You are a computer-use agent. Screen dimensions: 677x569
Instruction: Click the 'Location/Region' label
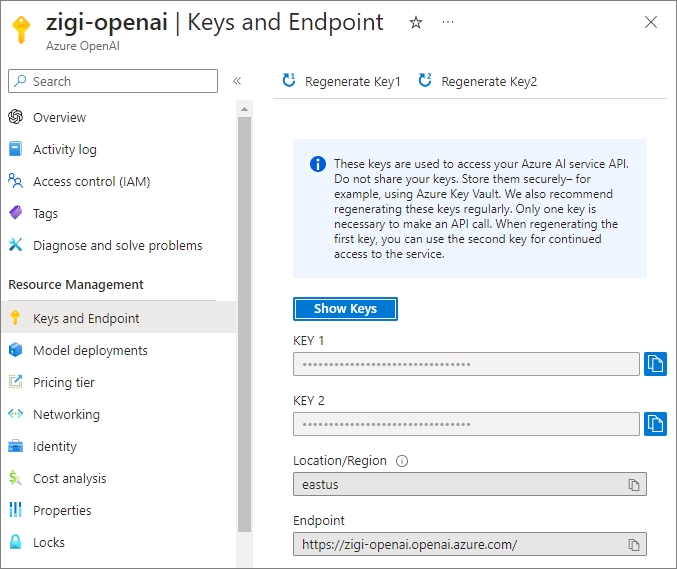tap(340, 461)
